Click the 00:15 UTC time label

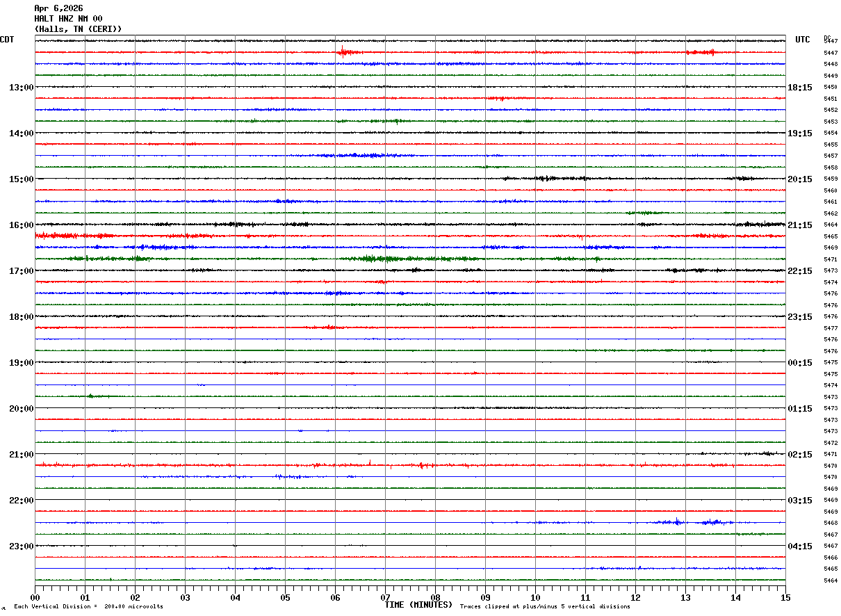pyautogui.click(x=800, y=363)
